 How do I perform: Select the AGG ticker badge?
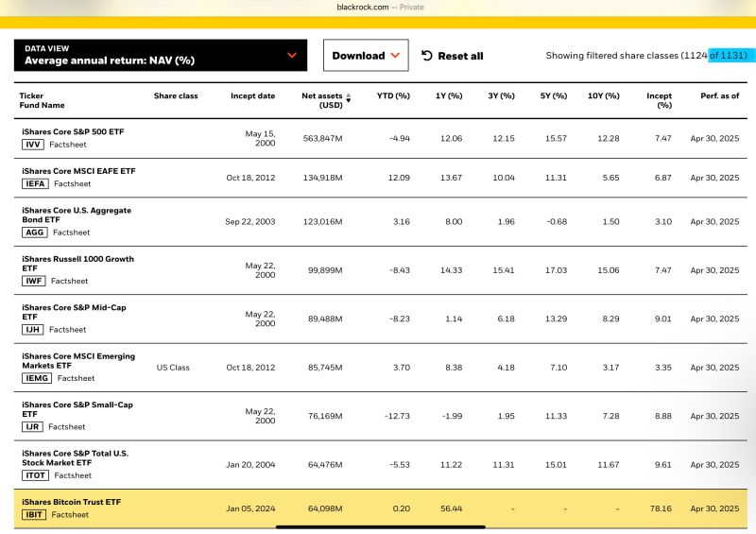(x=34, y=232)
